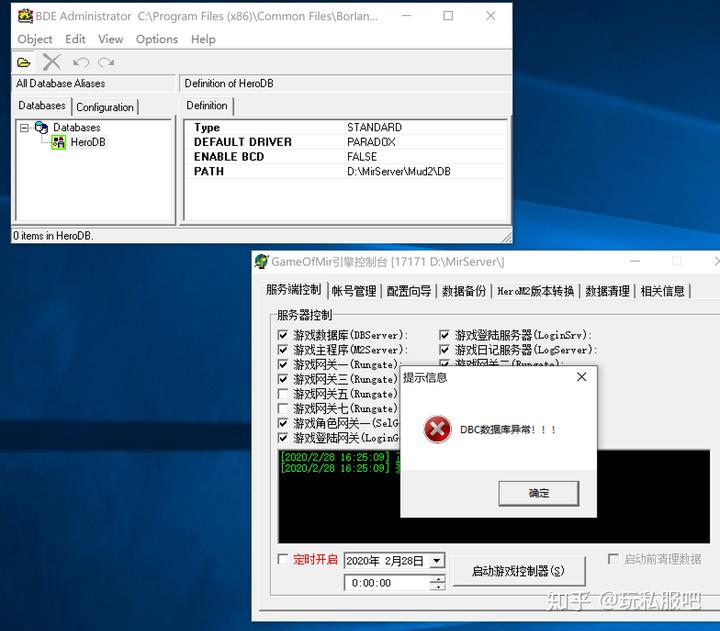Screen dimensions: 720x631
Task: Switch to 数据清理 tab
Action: point(607,291)
